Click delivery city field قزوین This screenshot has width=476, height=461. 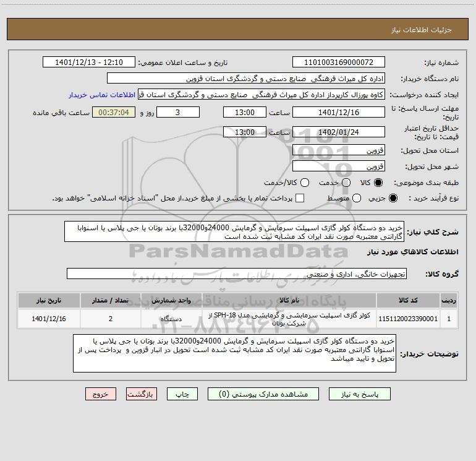coord(339,166)
